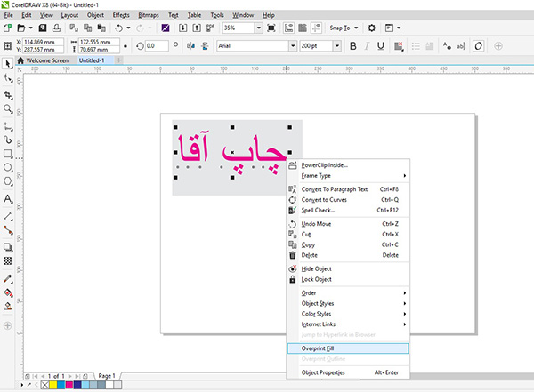Image resolution: width=534 pixels, height=392 pixels.
Task: Toggle Underline formatting
Action: click(x=381, y=46)
